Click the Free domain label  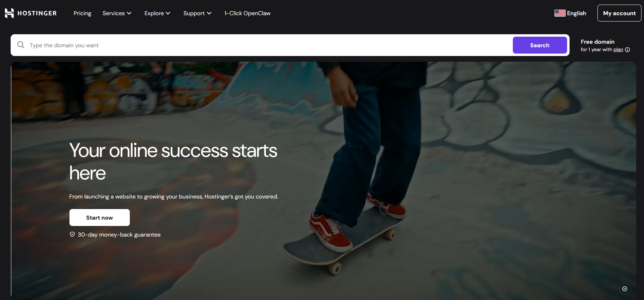[x=597, y=42]
